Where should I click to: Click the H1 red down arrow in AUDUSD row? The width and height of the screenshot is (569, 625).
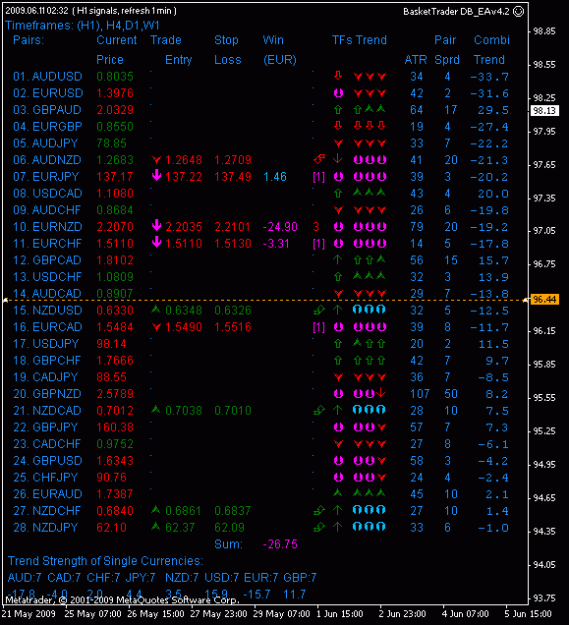click(x=338, y=75)
